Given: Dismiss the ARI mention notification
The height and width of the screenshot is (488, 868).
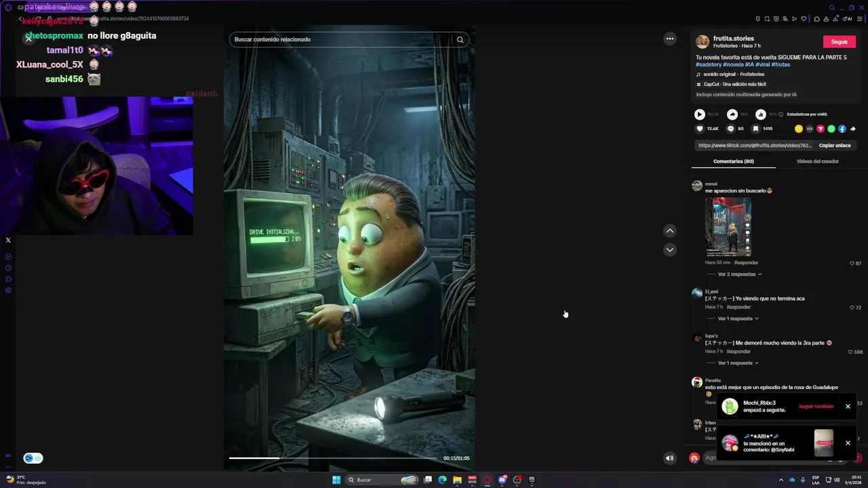Looking at the screenshot, I should coord(848,443).
